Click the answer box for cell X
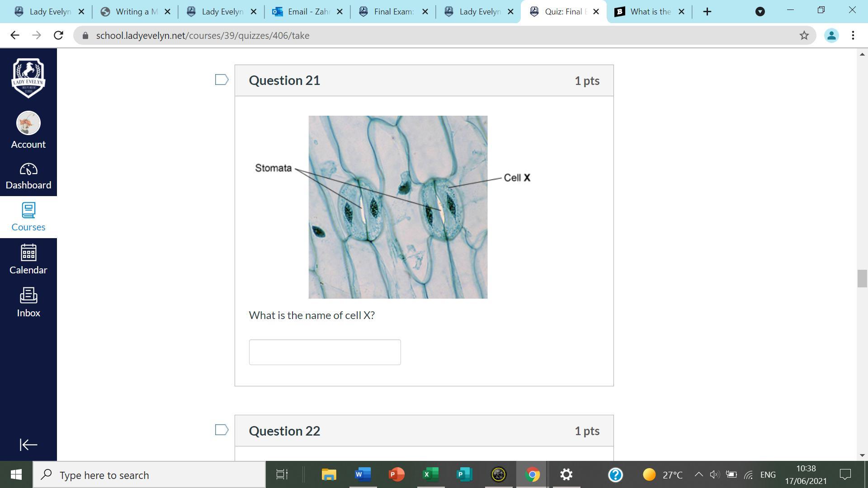The width and height of the screenshot is (868, 488). tap(325, 352)
